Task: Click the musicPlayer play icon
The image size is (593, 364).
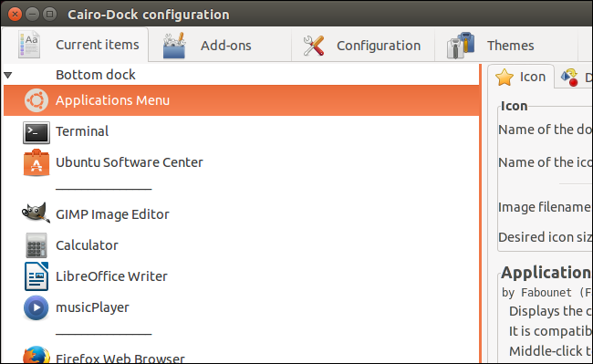Action: click(36, 307)
